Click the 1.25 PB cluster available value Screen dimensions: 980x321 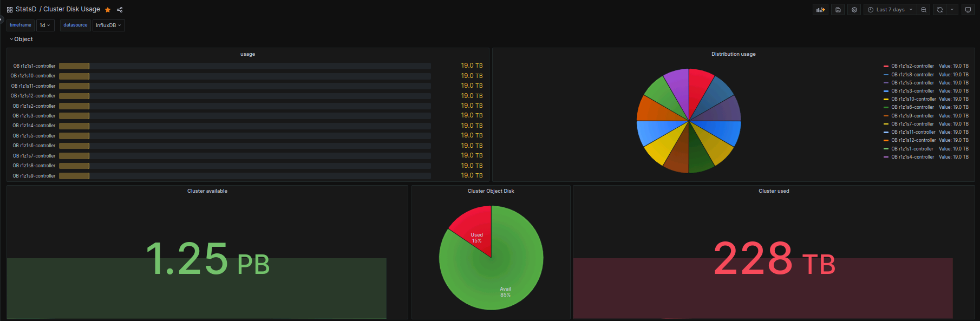click(x=207, y=259)
